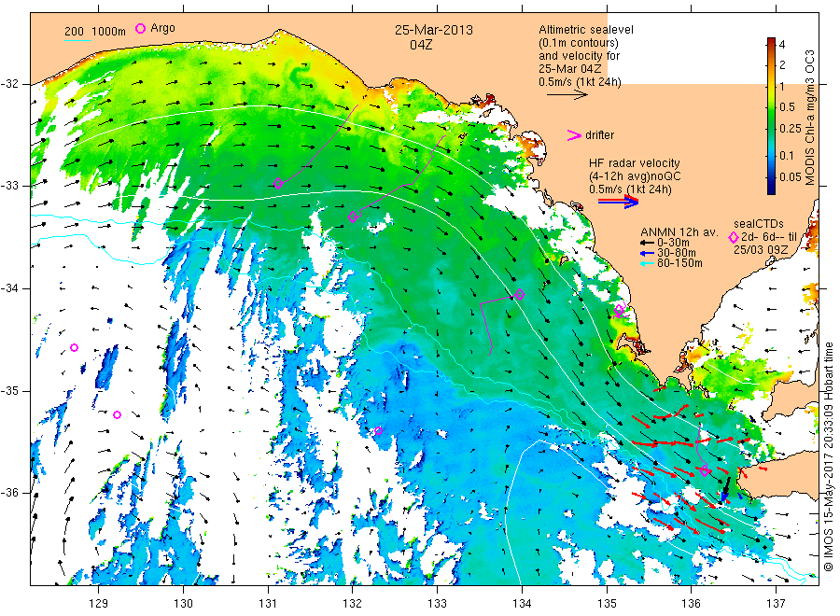Click the colorbar tick label 4

coord(782,45)
